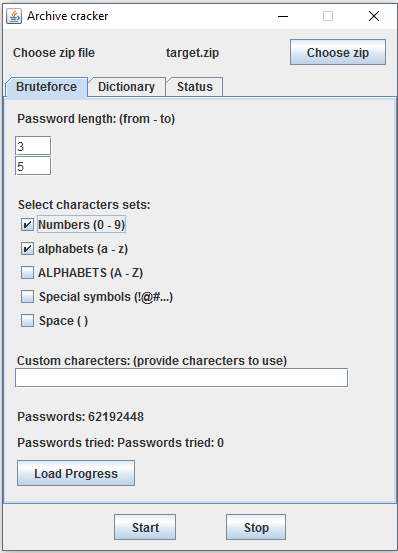Start the password cracking
The width and height of the screenshot is (398, 553).
click(x=145, y=527)
